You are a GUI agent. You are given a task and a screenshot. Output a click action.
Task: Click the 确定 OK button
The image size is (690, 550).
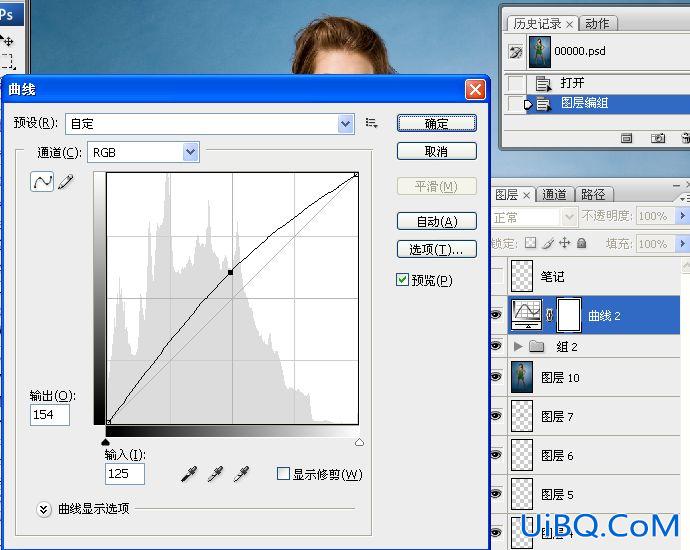[x=437, y=123]
